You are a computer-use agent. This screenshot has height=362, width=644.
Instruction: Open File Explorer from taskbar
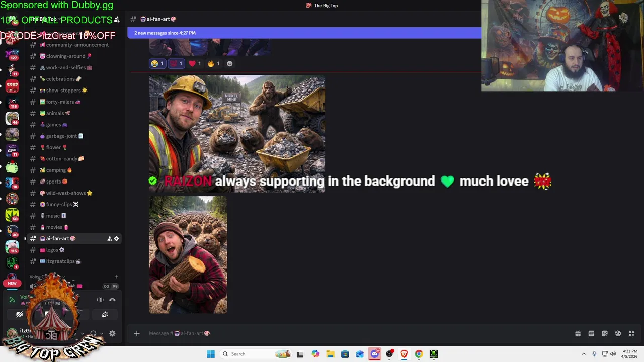[x=330, y=354]
